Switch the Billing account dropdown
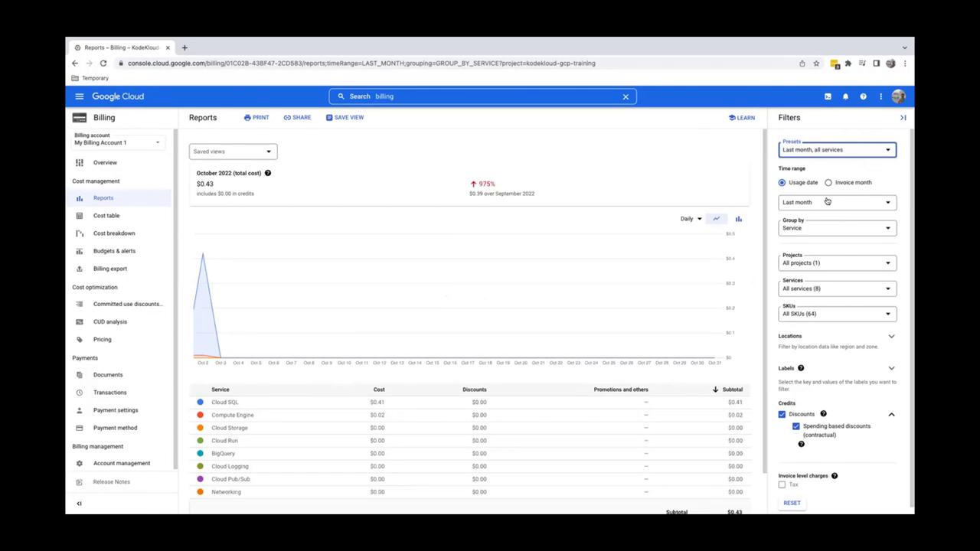The image size is (980, 551). (117, 142)
